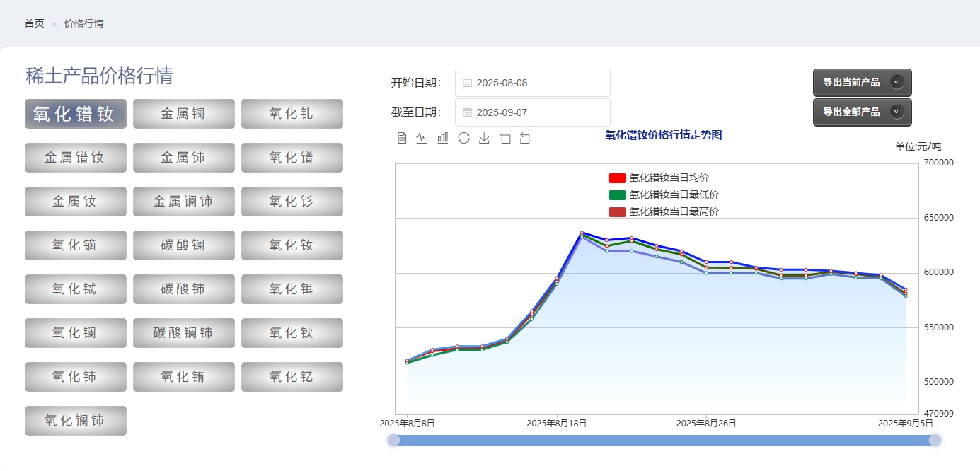Select 金属镧 product tab

pyautogui.click(x=184, y=114)
